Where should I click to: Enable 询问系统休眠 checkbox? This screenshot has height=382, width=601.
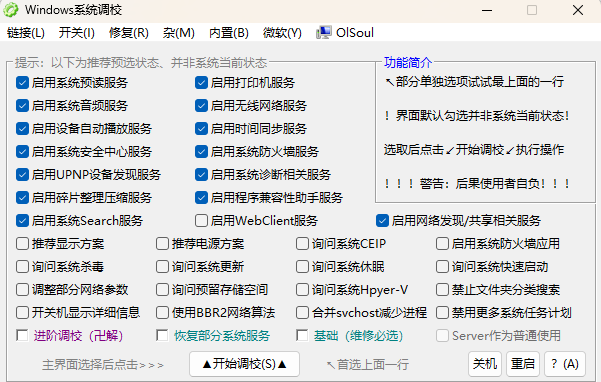tap(302, 267)
